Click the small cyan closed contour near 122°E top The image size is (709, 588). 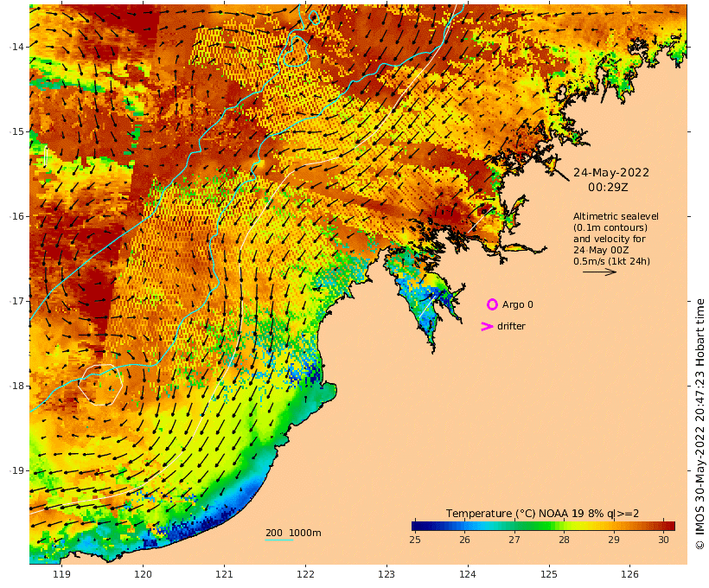[314, 17]
